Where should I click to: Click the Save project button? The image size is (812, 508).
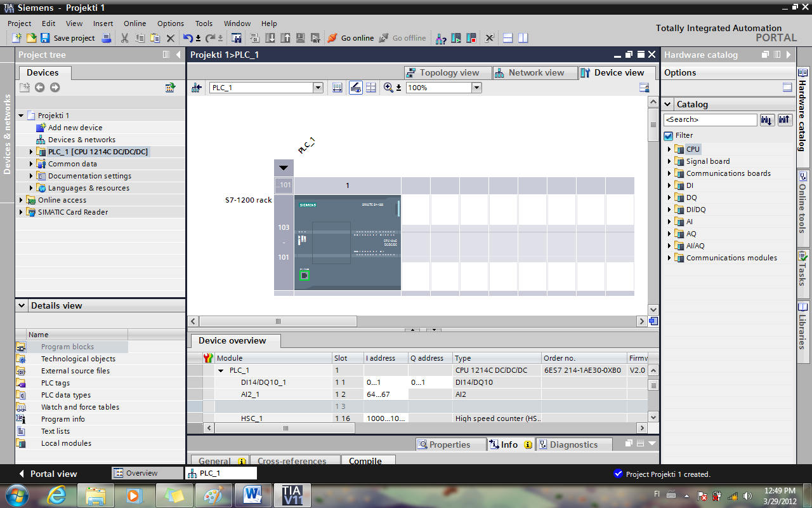(x=67, y=38)
